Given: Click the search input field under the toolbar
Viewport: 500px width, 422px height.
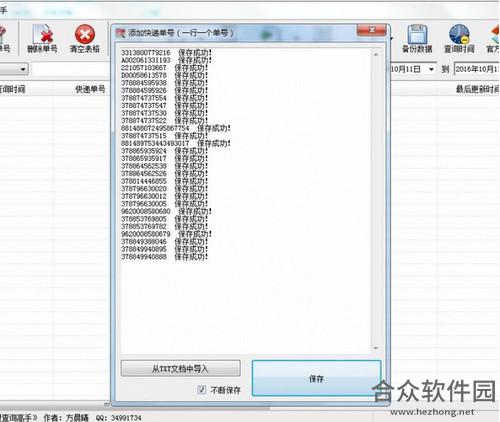Looking at the screenshot, I should [71, 69].
